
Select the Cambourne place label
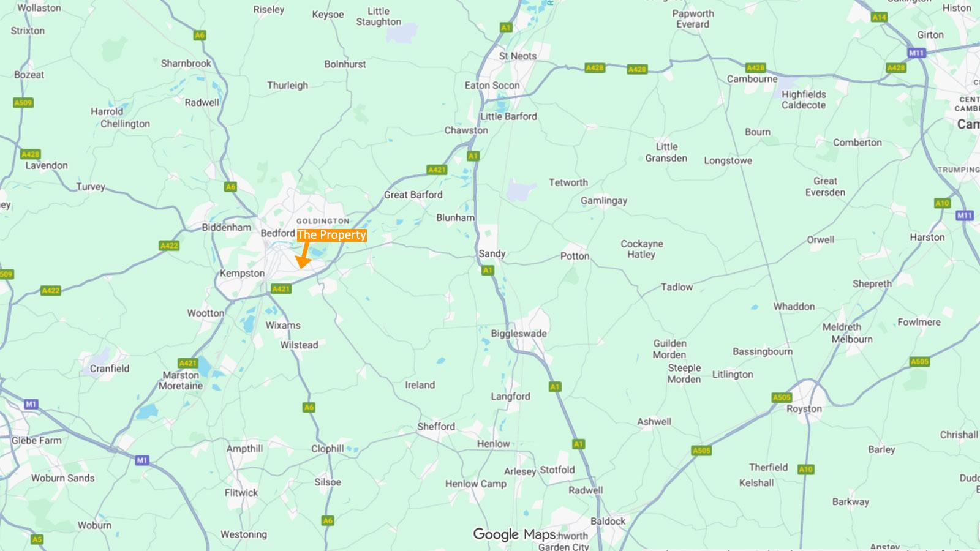point(752,79)
